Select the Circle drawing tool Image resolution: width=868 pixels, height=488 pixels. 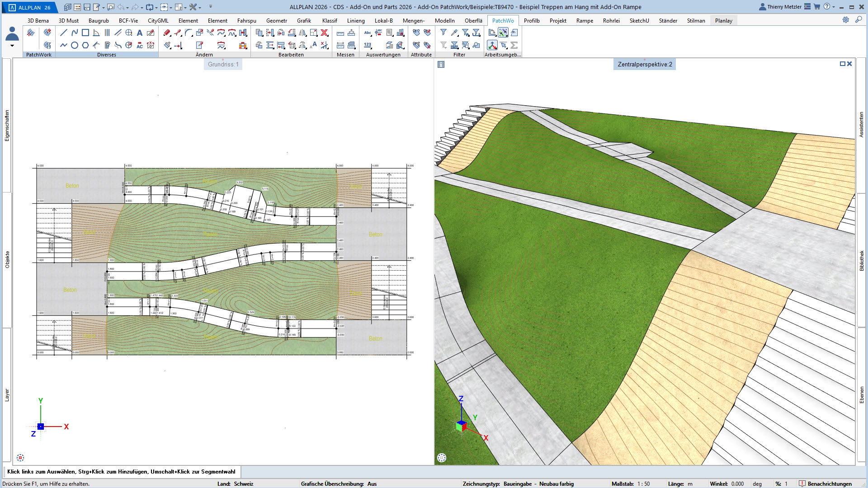click(75, 45)
